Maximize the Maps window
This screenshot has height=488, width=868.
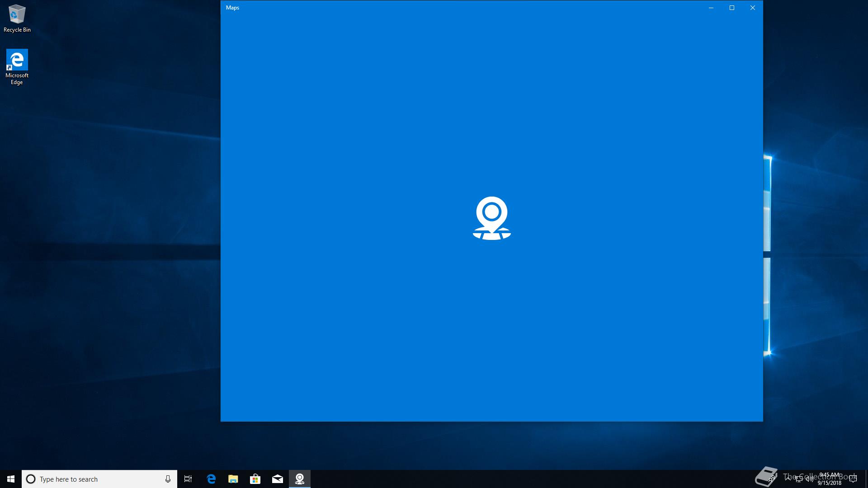coord(732,8)
